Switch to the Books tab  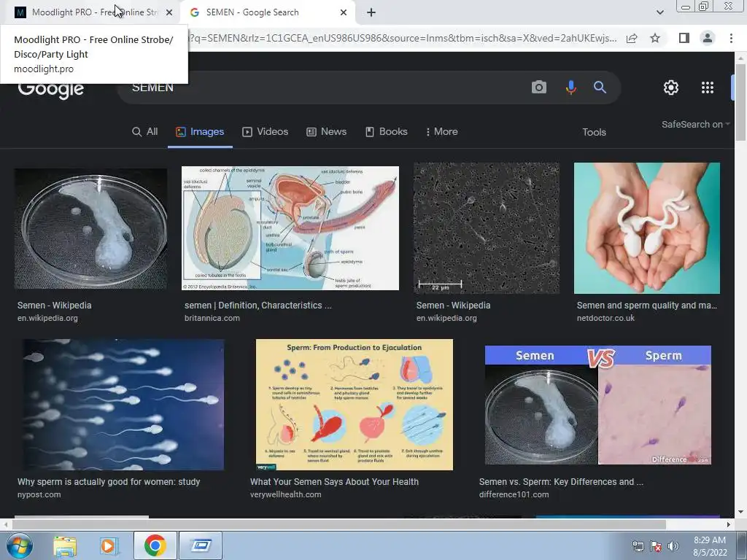coord(387,132)
